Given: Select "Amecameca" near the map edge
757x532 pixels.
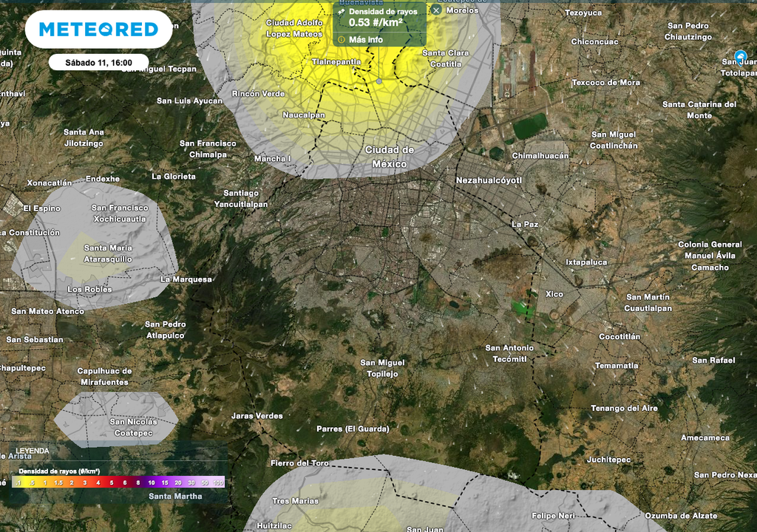Looking at the screenshot, I should 705,437.
